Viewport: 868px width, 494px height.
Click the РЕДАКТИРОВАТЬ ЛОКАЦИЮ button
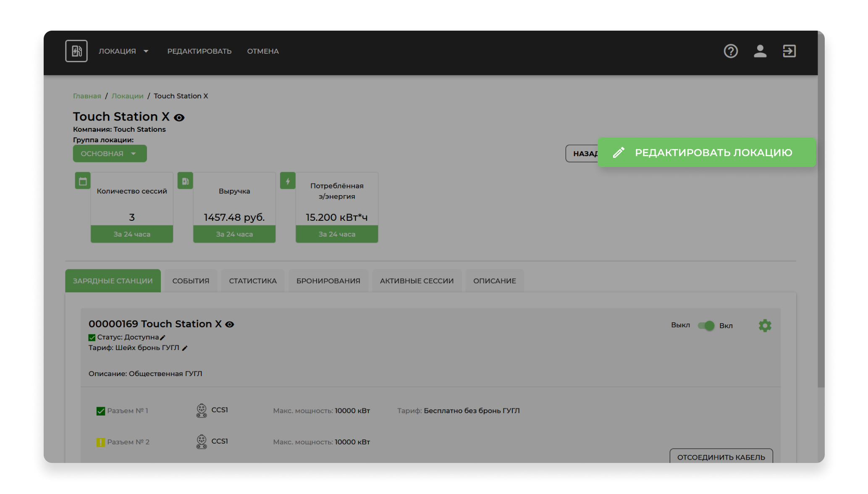click(706, 152)
